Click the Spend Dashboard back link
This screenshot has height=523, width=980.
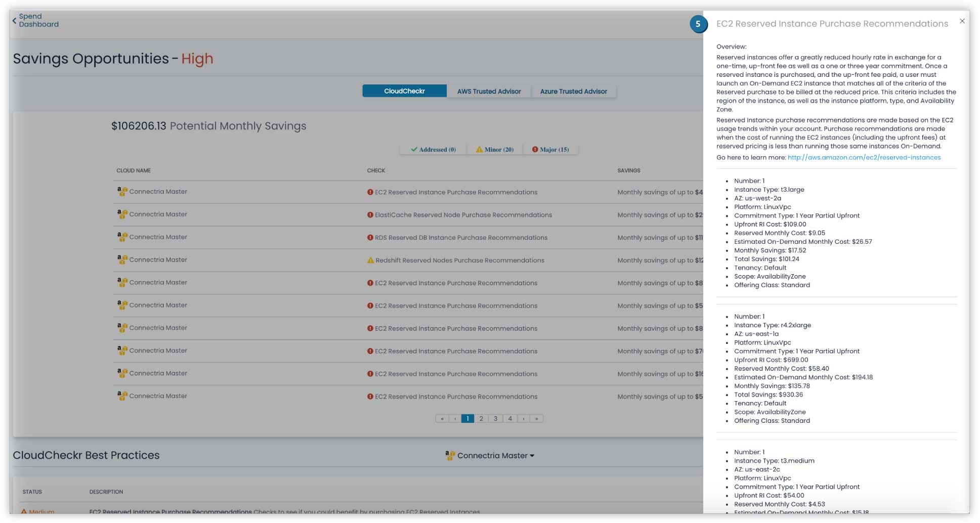tap(39, 20)
